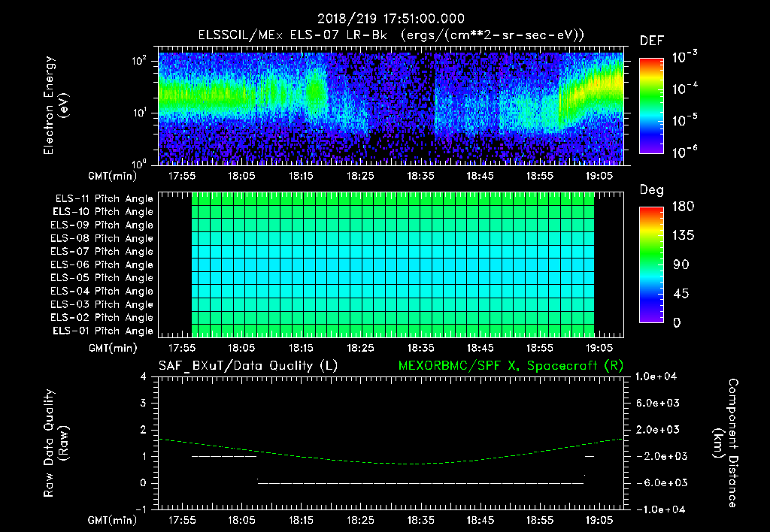Click the 10^2 energy axis label
Image resolution: width=770 pixels, height=532 pixels.
pyautogui.click(x=139, y=61)
